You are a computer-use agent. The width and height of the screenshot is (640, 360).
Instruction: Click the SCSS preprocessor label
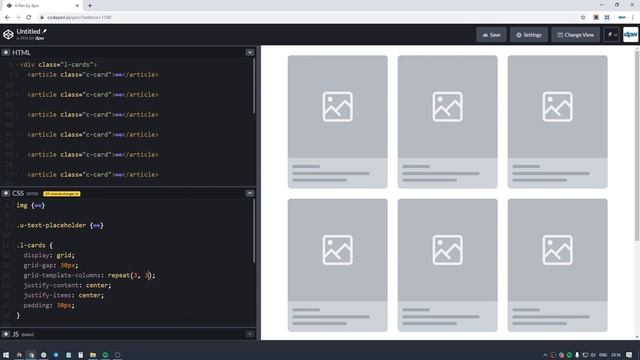pyautogui.click(x=32, y=194)
